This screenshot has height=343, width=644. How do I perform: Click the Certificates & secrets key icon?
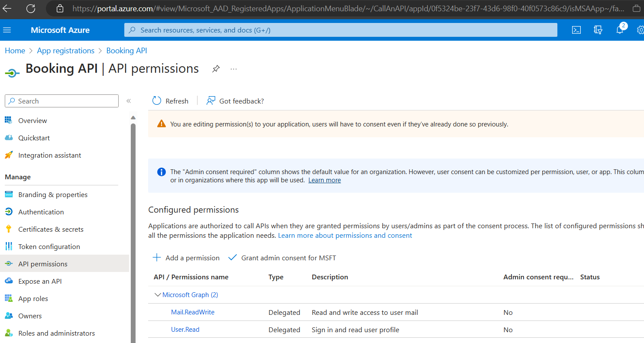coord(9,229)
